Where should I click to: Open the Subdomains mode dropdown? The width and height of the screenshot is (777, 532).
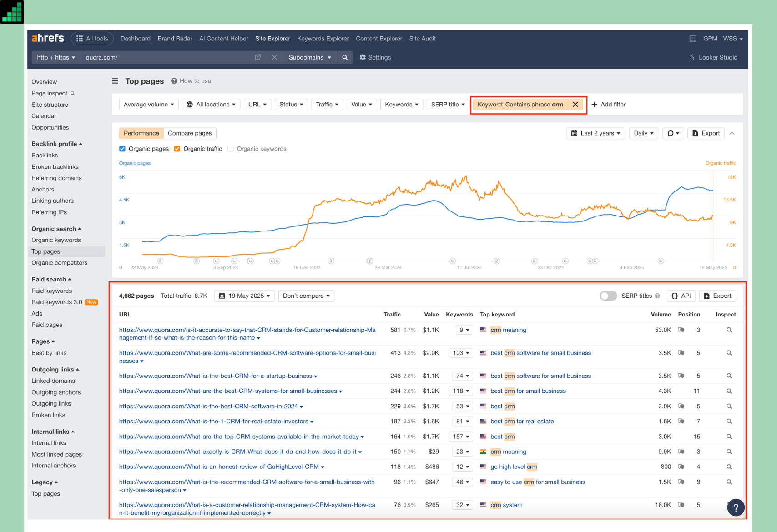[x=310, y=57]
